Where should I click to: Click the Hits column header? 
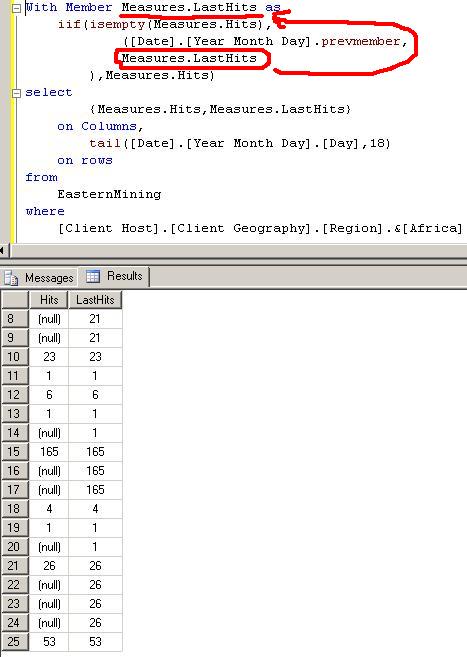pos(49,300)
